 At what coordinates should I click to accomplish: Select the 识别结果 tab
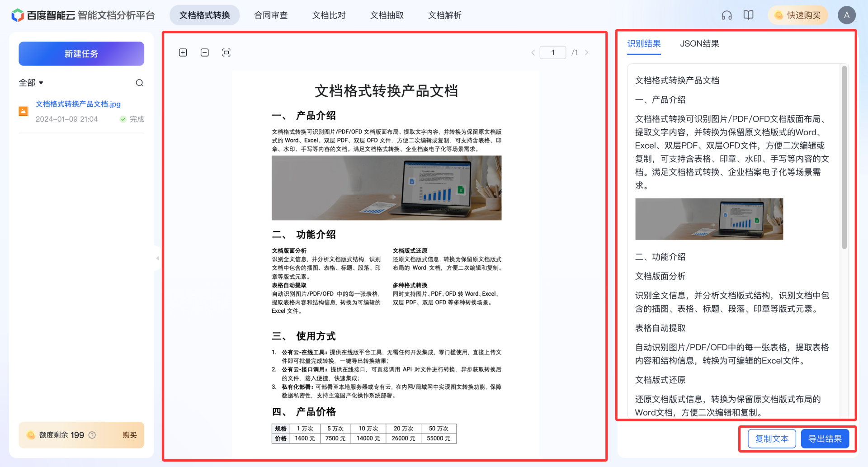(644, 44)
